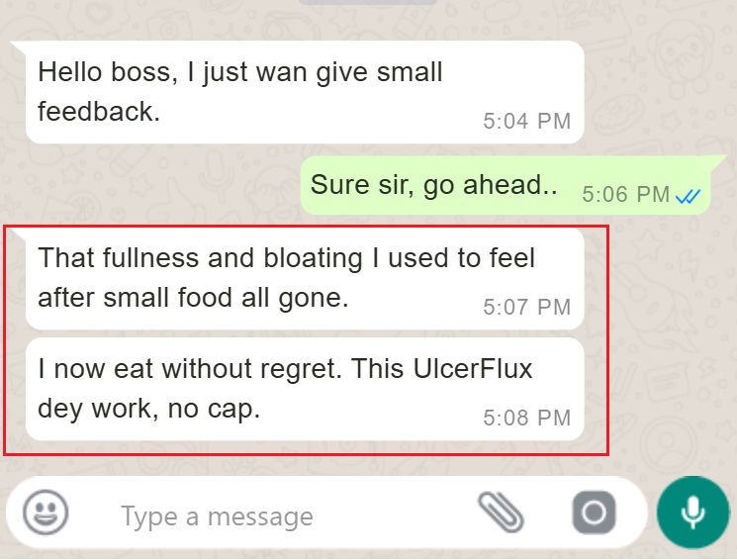Click the blue double-check read receipt
This screenshot has width=737, height=560.
(689, 196)
